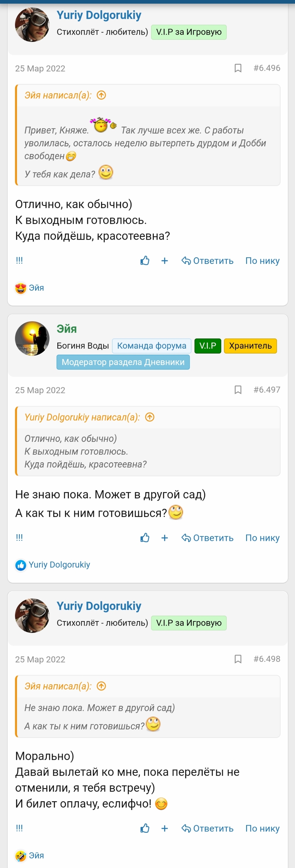This screenshot has width=295, height=868.
Task: Open Эйя's reaction on post #6.496
Action: pyautogui.click(x=30, y=288)
